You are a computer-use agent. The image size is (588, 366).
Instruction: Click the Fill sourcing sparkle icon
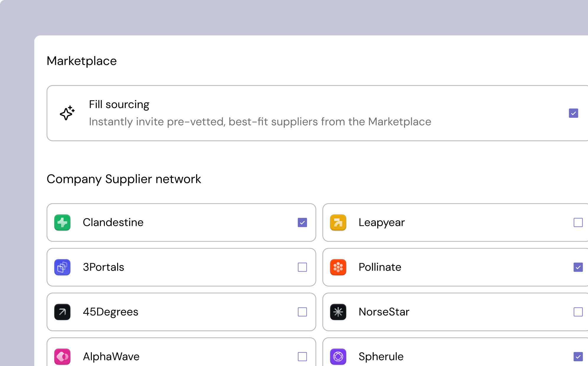67,113
